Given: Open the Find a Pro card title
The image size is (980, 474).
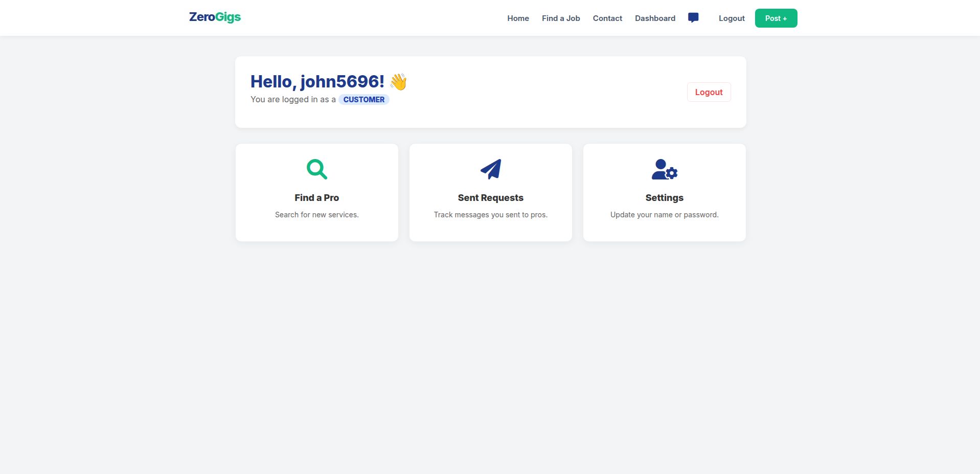Looking at the screenshot, I should tap(317, 198).
